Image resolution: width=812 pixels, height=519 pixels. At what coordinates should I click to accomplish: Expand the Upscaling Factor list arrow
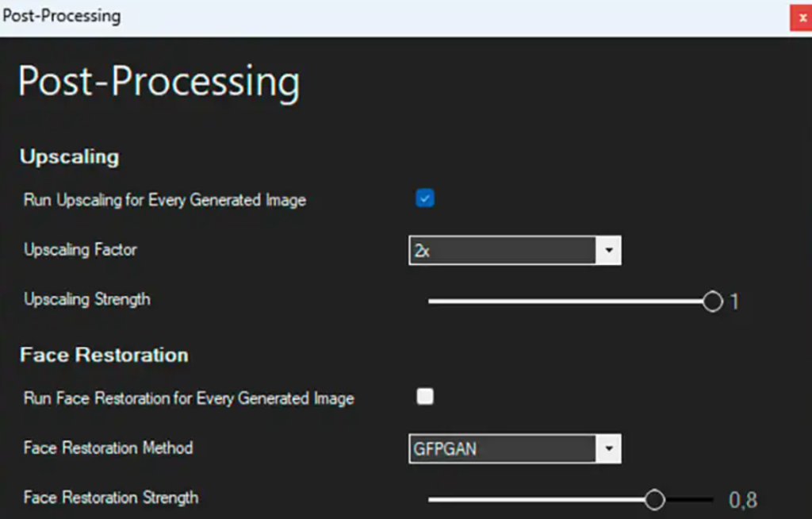point(609,249)
